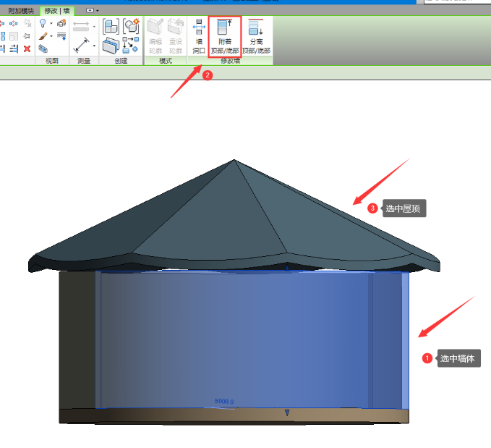Select the dark unselected wall on the left

tap(77, 340)
